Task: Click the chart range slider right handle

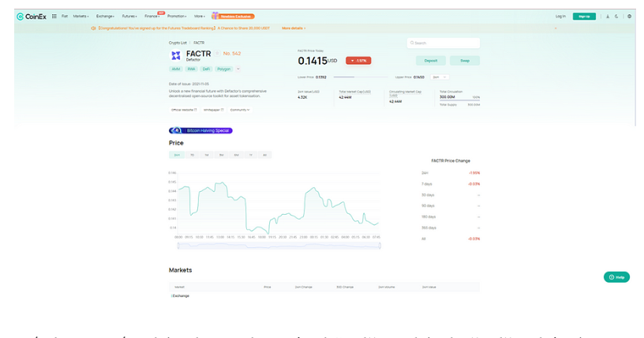Action: point(380,246)
